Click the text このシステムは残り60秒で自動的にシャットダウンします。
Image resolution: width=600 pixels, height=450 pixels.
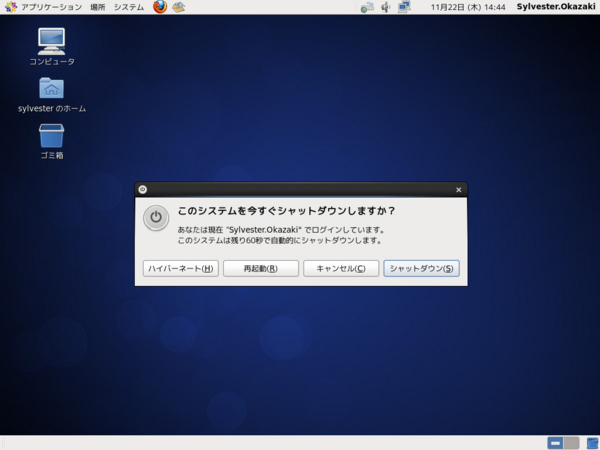[280, 241]
